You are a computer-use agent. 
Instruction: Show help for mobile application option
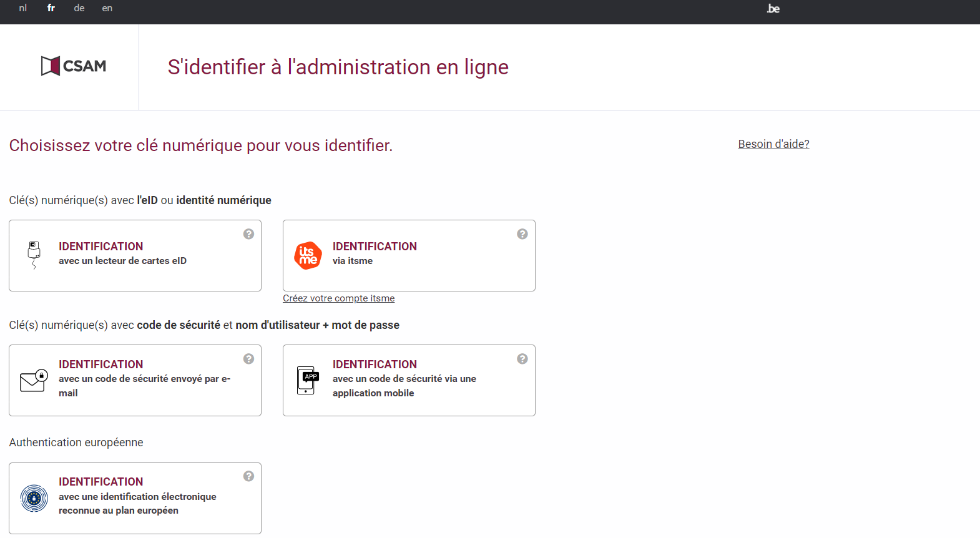point(522,359)
